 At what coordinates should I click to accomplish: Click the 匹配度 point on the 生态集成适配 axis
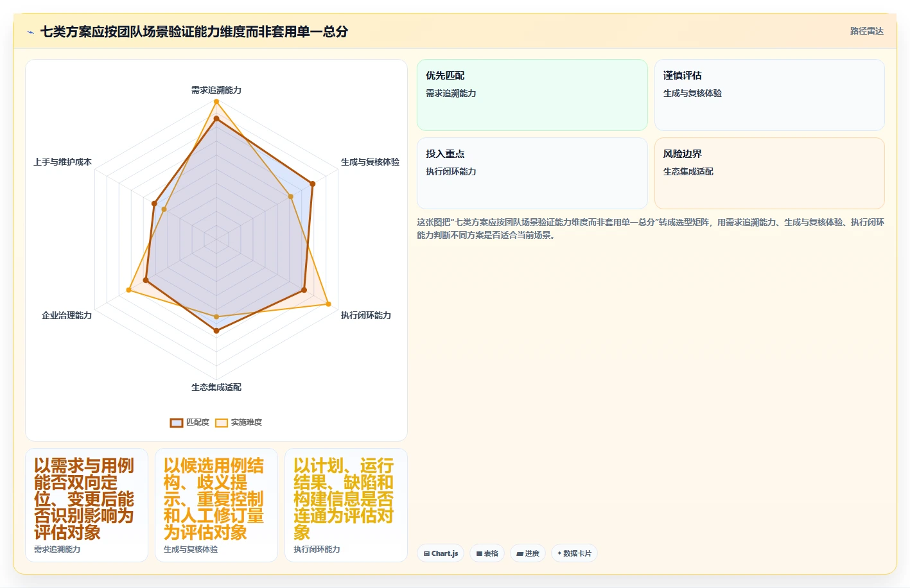pyautogui.click(x=216, y=331)
